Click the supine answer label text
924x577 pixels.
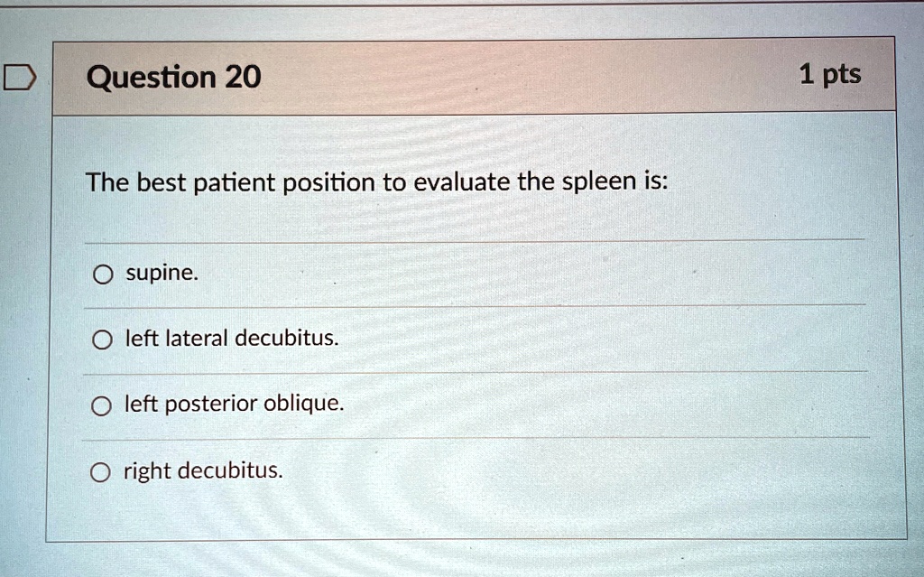(161, 273)
